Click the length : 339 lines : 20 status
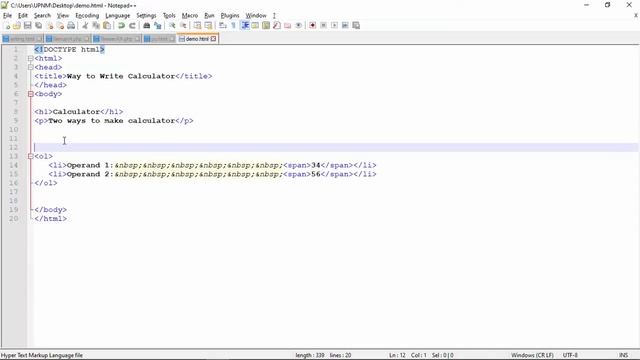Screen dimensions: 640x360 point(323,355)
